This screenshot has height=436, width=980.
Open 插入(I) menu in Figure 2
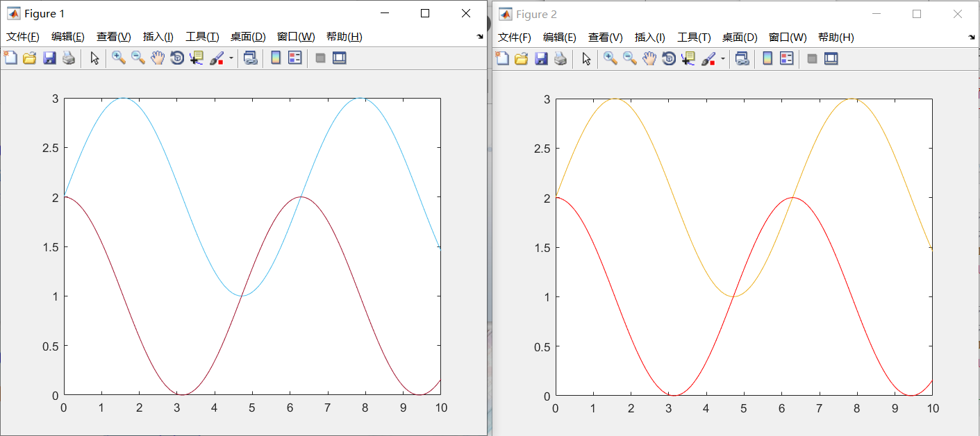pos(650,37)
